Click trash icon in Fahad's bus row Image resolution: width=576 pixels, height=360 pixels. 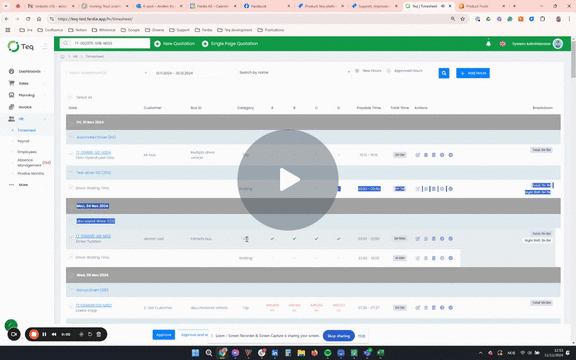(434, 239)
